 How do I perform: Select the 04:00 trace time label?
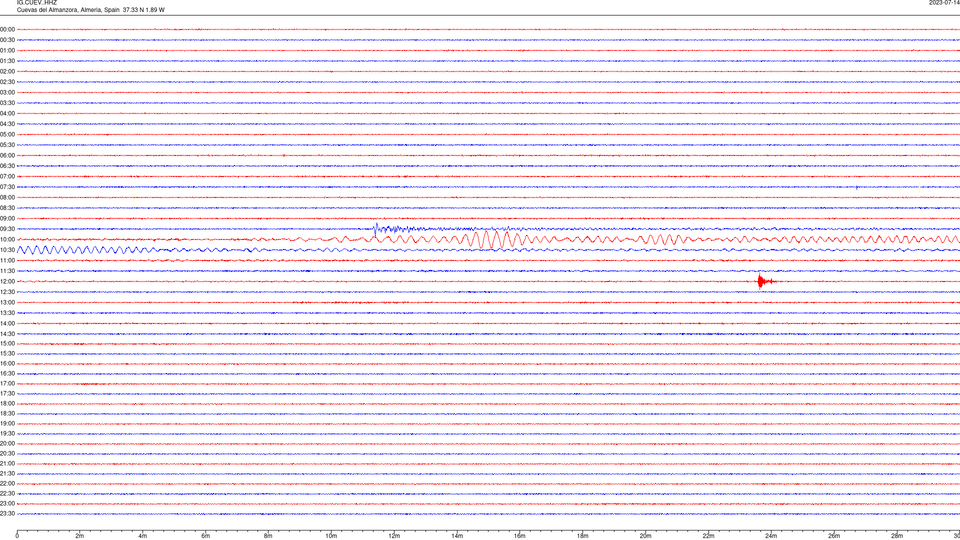coord(7,113)
